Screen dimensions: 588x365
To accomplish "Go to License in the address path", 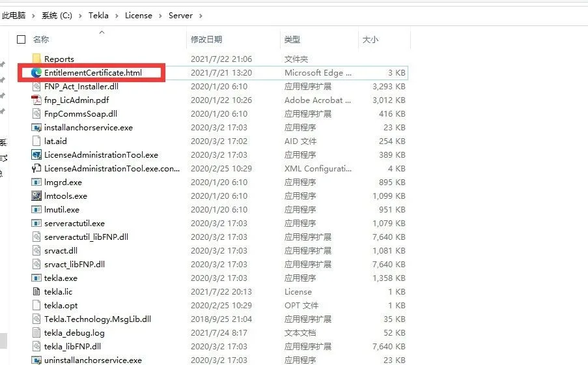I will point(139,16).
